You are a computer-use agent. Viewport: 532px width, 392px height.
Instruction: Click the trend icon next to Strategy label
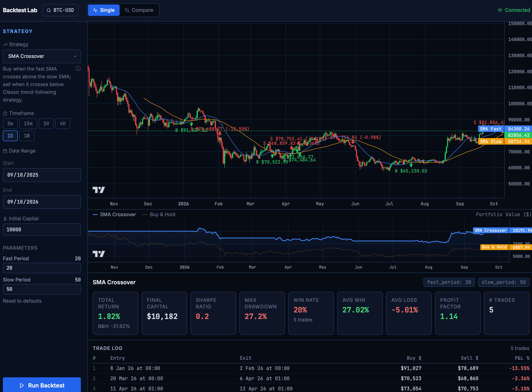point(5,44)
